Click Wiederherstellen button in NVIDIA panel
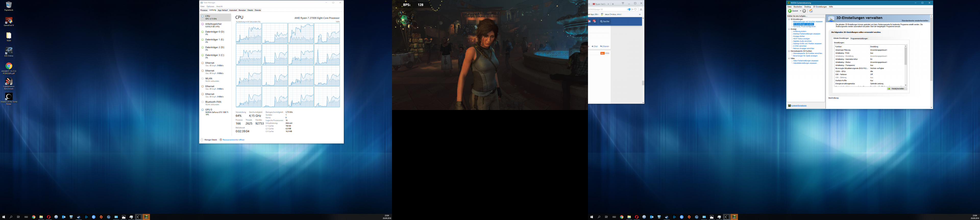This screenshot has width=980, height=220. pyautogui.click(x=897, y=89)
